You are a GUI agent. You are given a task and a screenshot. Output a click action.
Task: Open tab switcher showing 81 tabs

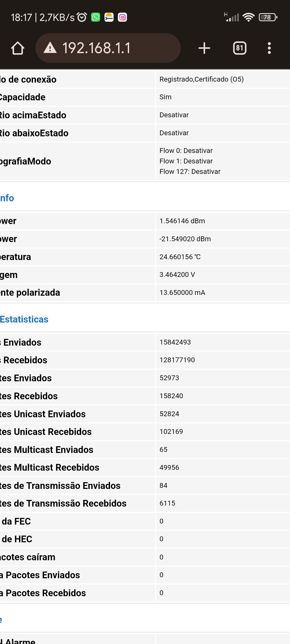coord(240,48)
